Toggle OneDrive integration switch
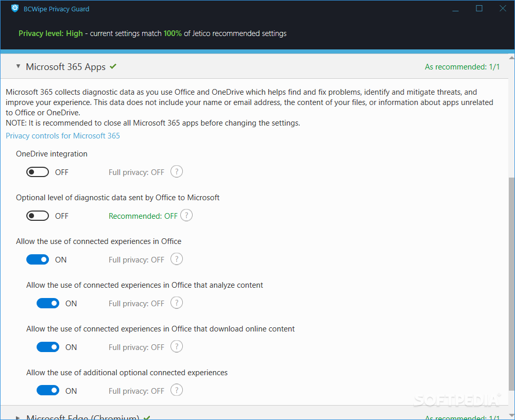This screenshot has width=515, height=420. (38, 172)
